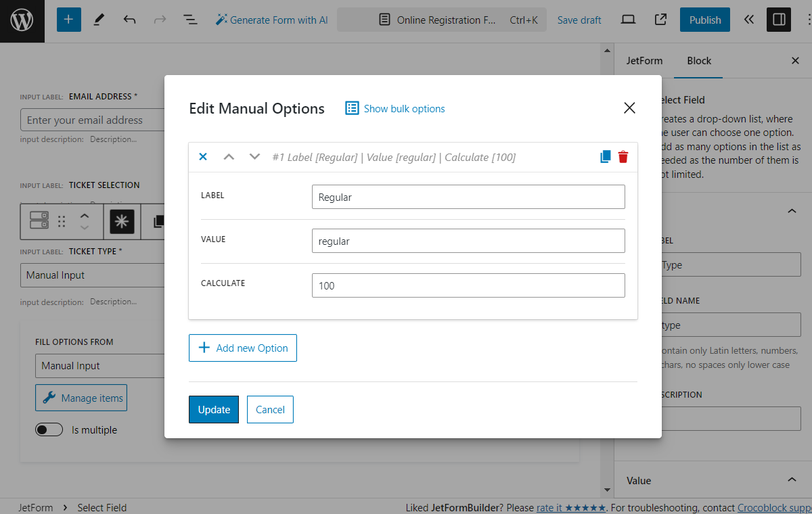Add new Option

click(x=243, y=348)
